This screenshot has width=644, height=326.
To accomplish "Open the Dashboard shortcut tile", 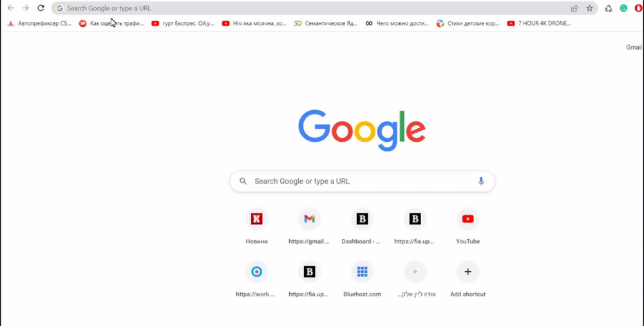I will [x=362, y=227].
